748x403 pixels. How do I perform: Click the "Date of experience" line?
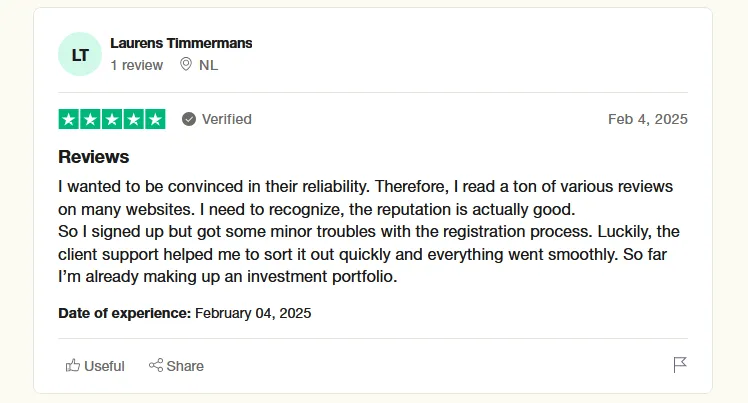185,313
